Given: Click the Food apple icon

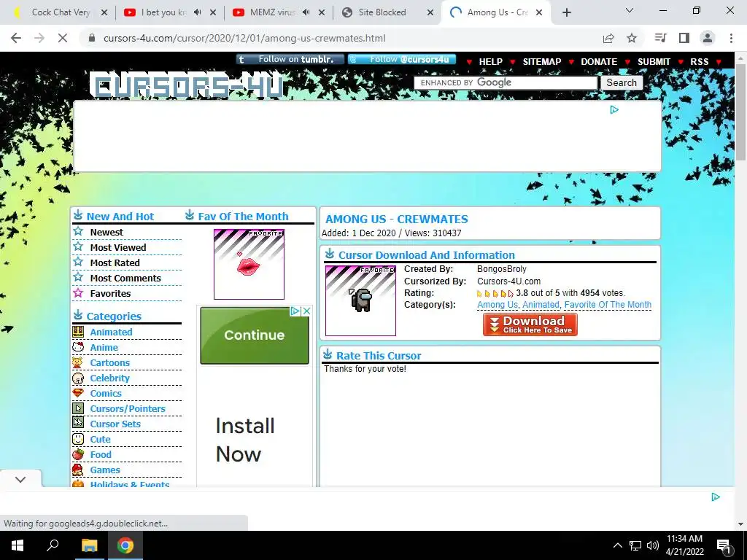Looking at the screenshot, I should (x=78, y=454).
